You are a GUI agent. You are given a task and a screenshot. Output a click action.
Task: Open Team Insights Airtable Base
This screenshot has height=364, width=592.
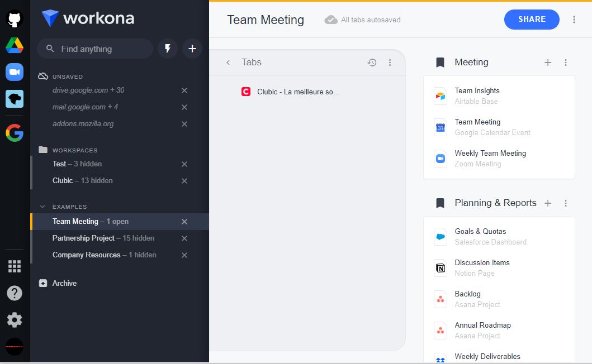[499, 96]
